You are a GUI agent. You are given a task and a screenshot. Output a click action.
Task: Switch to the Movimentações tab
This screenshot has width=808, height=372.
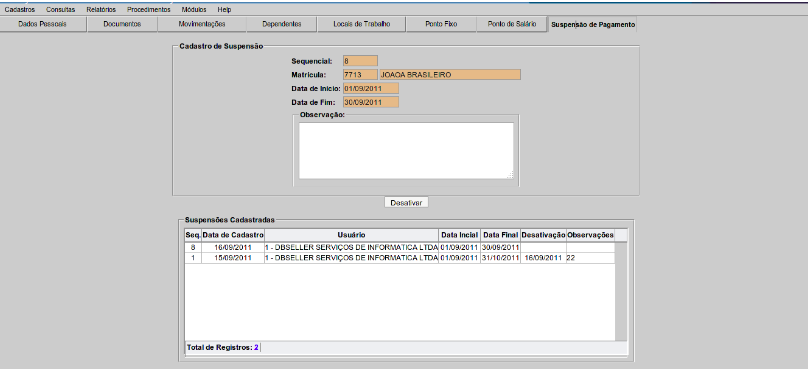point(201,24)
